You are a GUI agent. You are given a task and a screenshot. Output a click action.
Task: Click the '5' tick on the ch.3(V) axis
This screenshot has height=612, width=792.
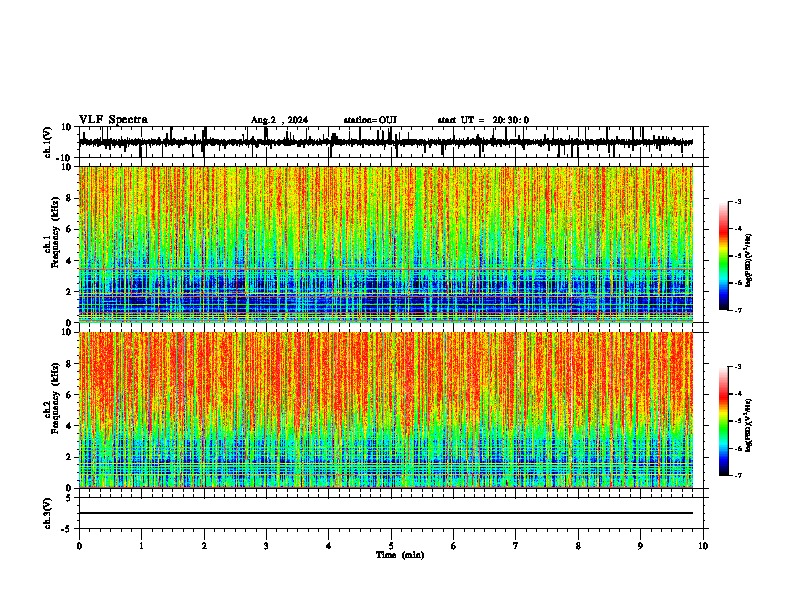pyautogui.click(x=70, y=497)
